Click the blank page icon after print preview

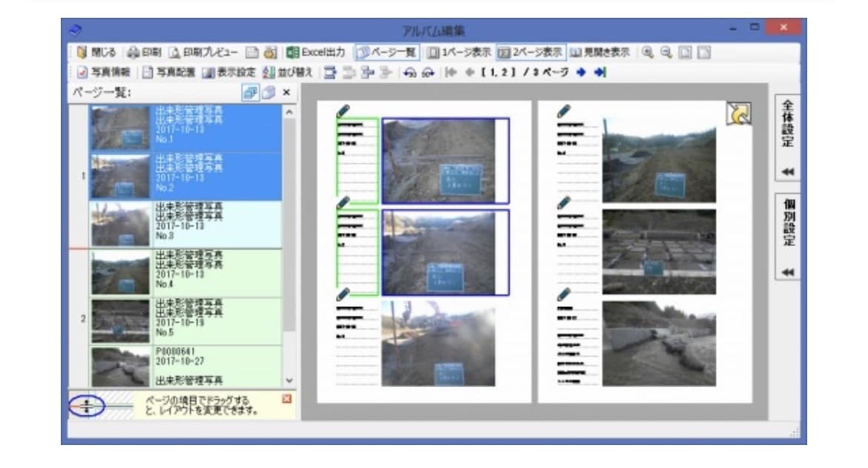[252, 53]
